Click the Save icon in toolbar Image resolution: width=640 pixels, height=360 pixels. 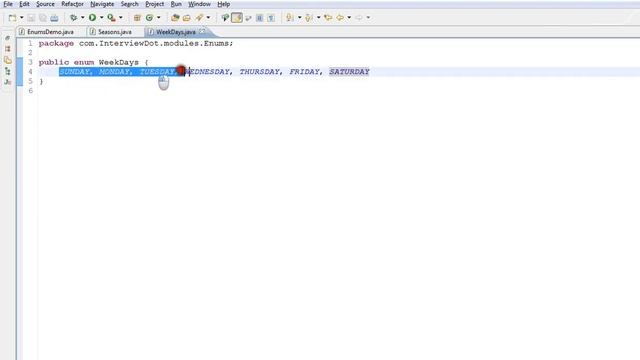pyautogui.click(x=31, y=18)
